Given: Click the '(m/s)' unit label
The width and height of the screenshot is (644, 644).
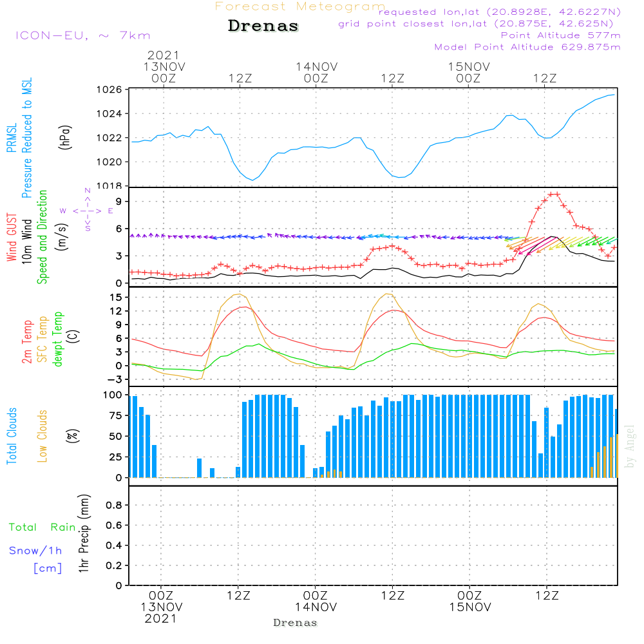Looking at the screenshot, I should (62, 237).
